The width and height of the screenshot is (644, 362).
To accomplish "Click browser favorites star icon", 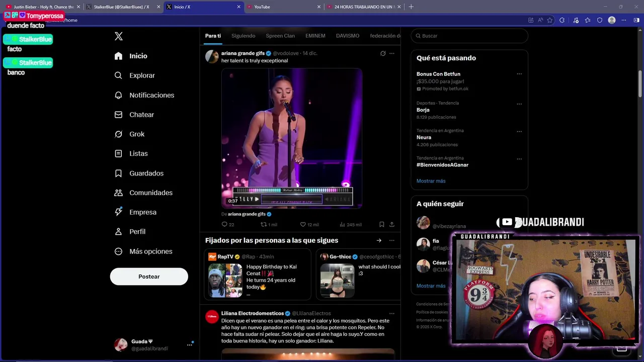I will pyautogui.click(x=550, y=20).
